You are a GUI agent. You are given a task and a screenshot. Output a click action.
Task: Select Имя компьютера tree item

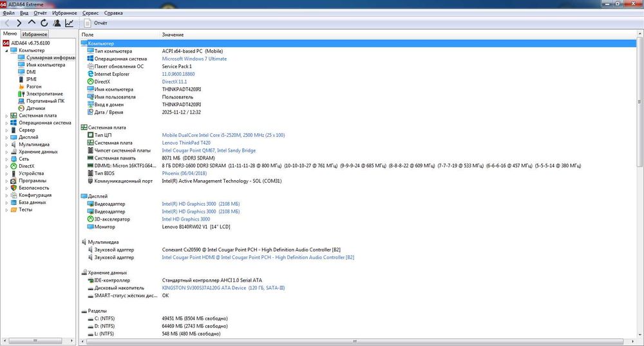click(x=46, y=65)
